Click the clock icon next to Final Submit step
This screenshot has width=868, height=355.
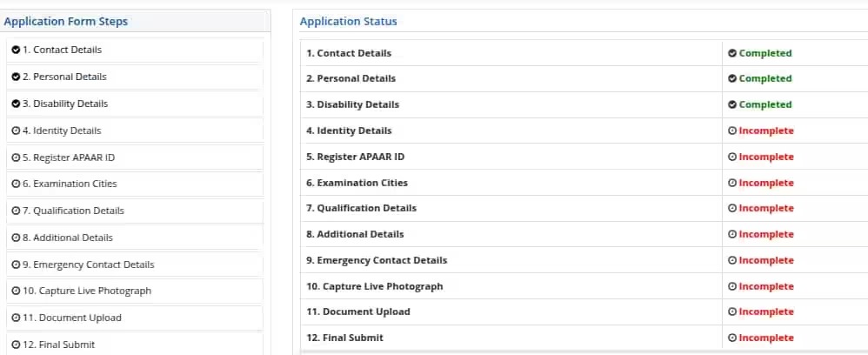click(16, 345)
